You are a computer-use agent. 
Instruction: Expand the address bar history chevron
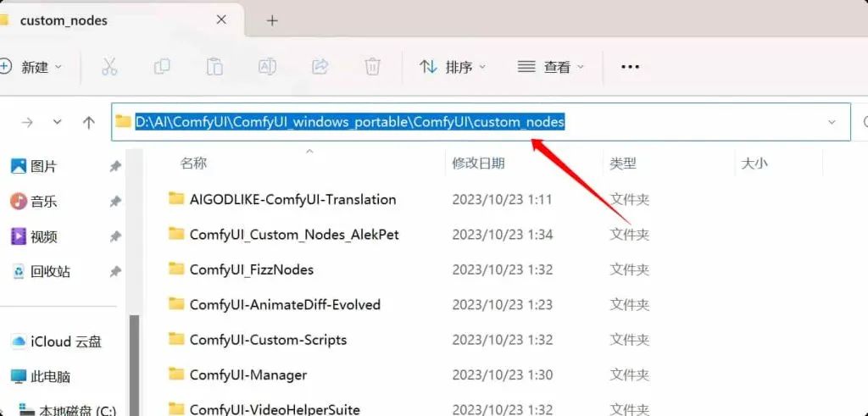click(x=832, y=122)
